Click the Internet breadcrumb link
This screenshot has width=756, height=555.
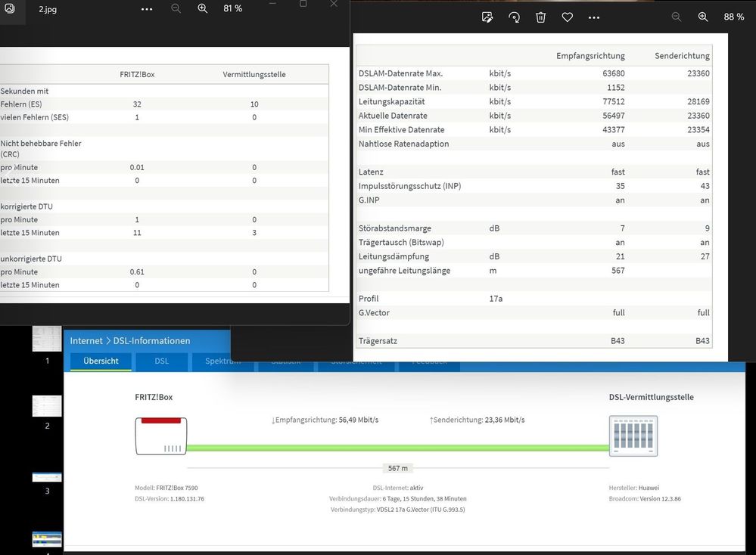86,340
